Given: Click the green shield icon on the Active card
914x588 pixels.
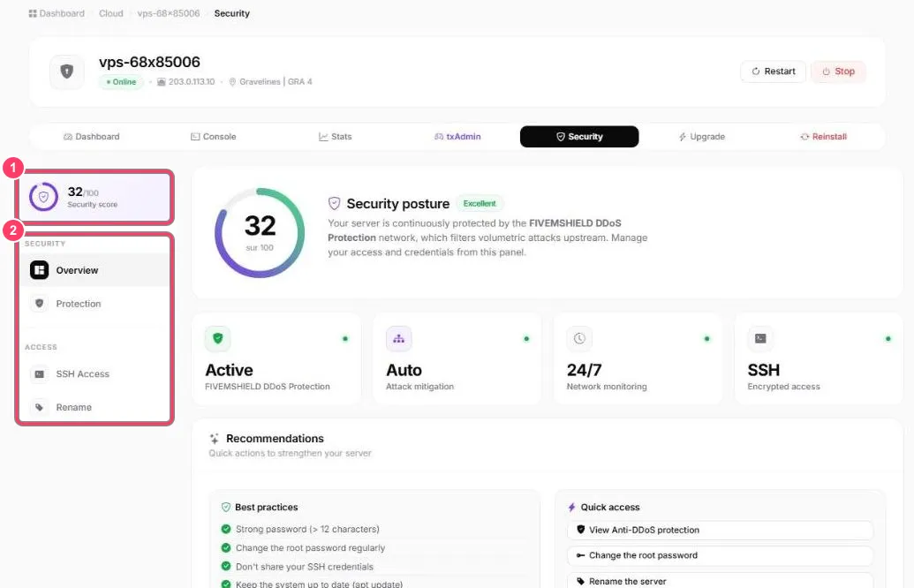Looking at the screenshot, I should 217,338.
